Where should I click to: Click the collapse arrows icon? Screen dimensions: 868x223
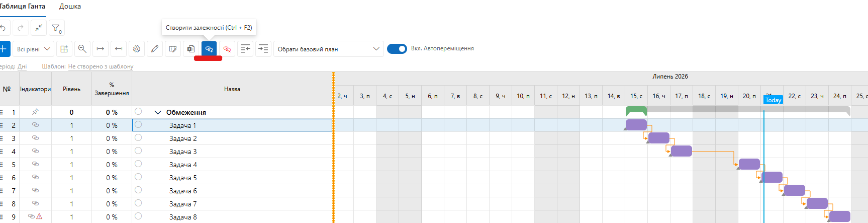tap(39, 28)
